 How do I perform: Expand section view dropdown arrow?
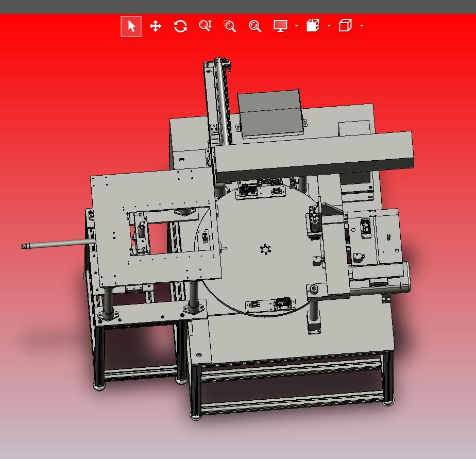pos(329,26)
